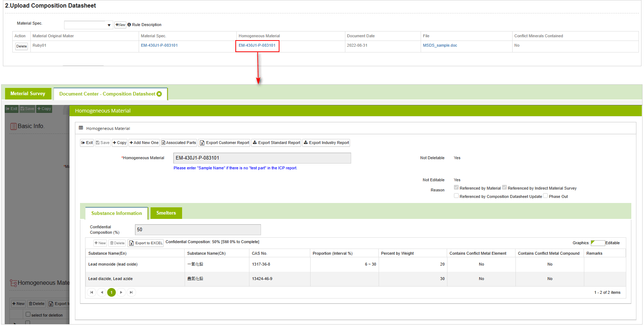The image size is (644, 326).
Task: Click Export Standard Report download button
Action: (276, 143)
